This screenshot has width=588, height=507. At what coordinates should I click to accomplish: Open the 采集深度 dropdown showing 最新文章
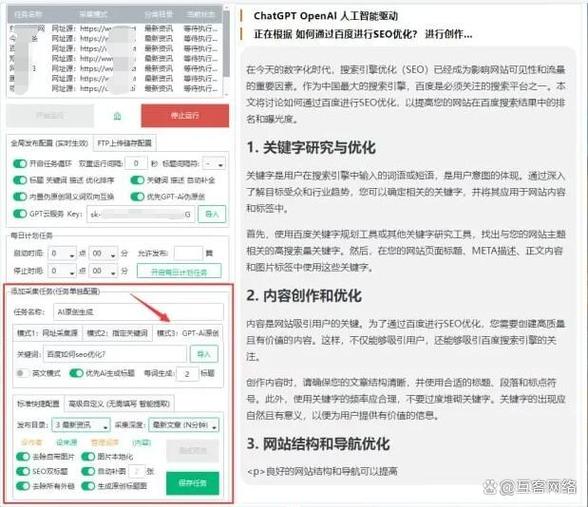pos(184,425)
